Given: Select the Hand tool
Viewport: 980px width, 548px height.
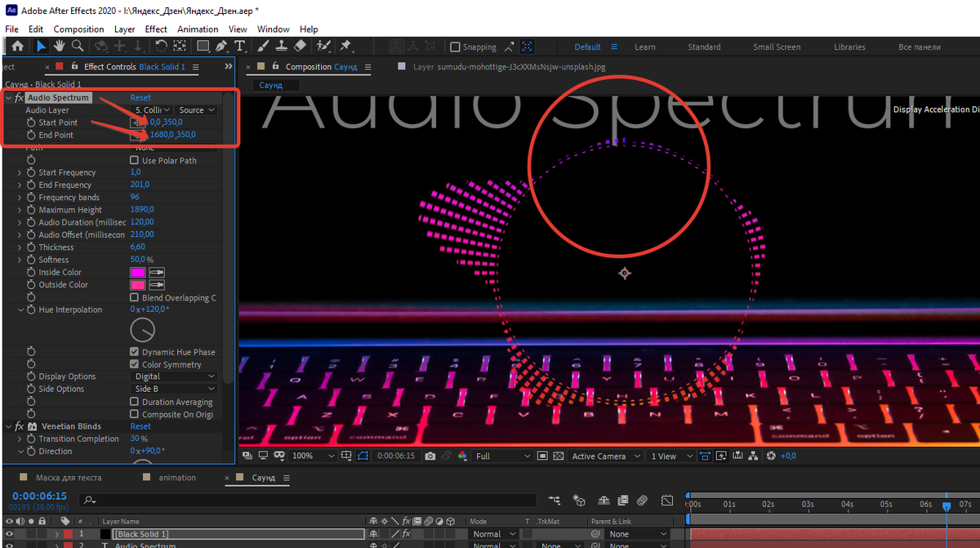Looking at the screenshot, I should click(x=60, y=47).
